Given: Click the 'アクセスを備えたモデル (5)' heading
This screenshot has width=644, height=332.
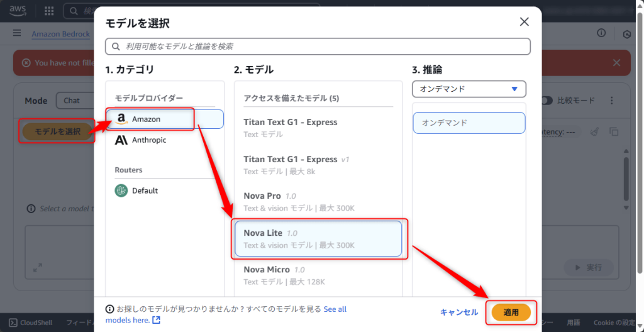Looking at the screenshot, I should [291, 98].
